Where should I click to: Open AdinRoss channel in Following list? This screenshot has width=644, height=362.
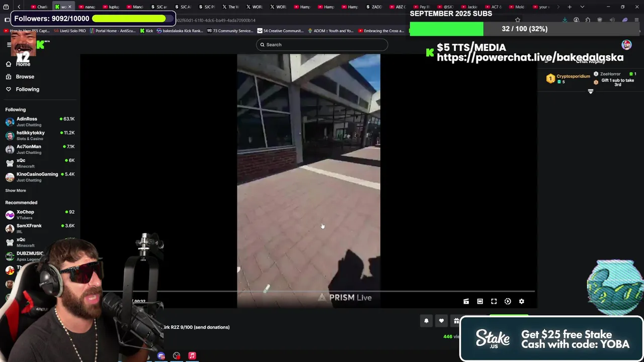coord(40,122)
